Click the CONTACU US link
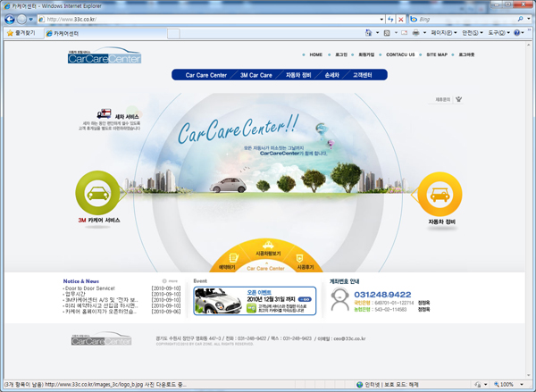 click(400, 54)
